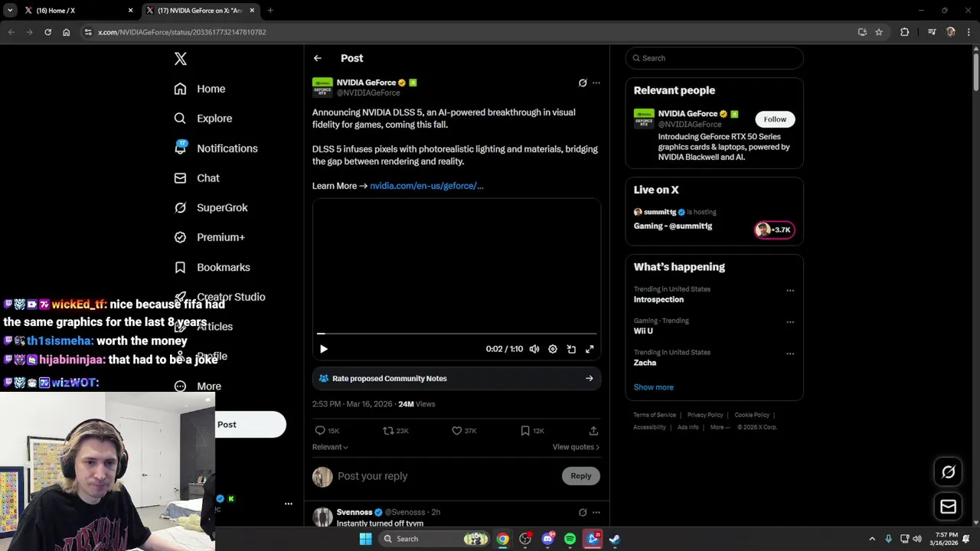
Task: Reload the page
Action: pos(47,32)
